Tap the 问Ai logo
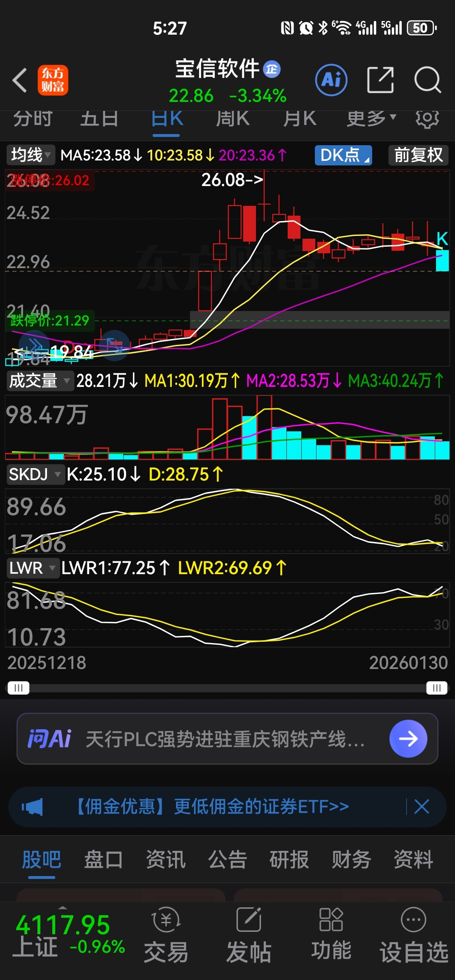The image size is (455, 980). pyautogui.click(x=49, y=739)
